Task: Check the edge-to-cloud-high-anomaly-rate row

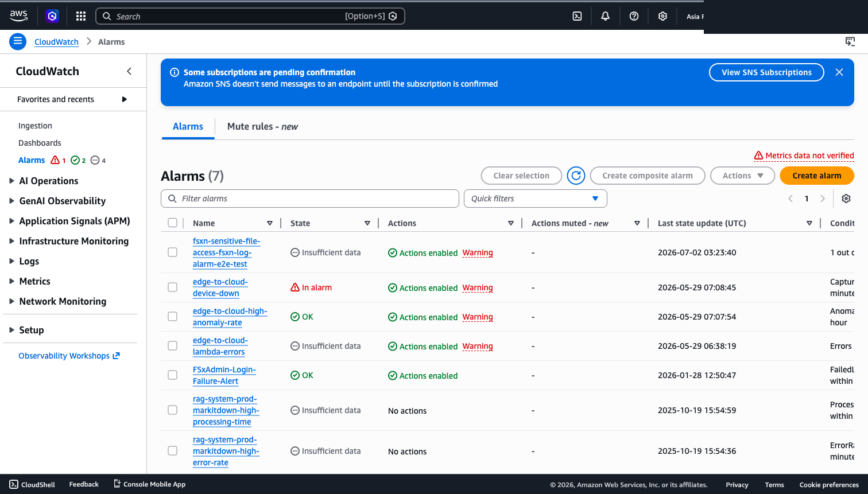Action: click(172, 316)
